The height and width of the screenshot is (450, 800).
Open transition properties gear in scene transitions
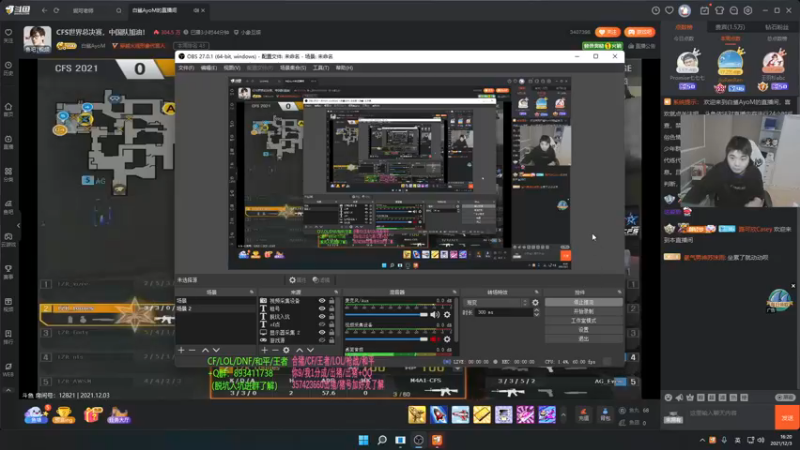click(535, 303)
